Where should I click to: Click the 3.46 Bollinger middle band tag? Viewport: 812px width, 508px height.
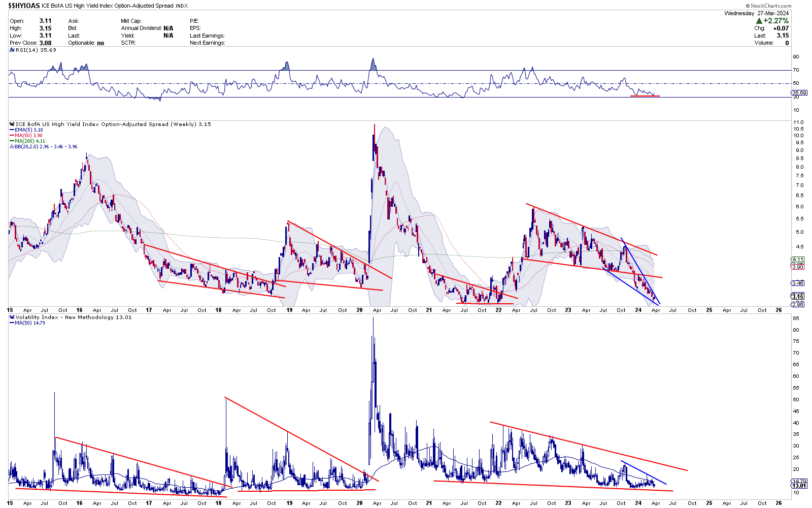(797, 283)
